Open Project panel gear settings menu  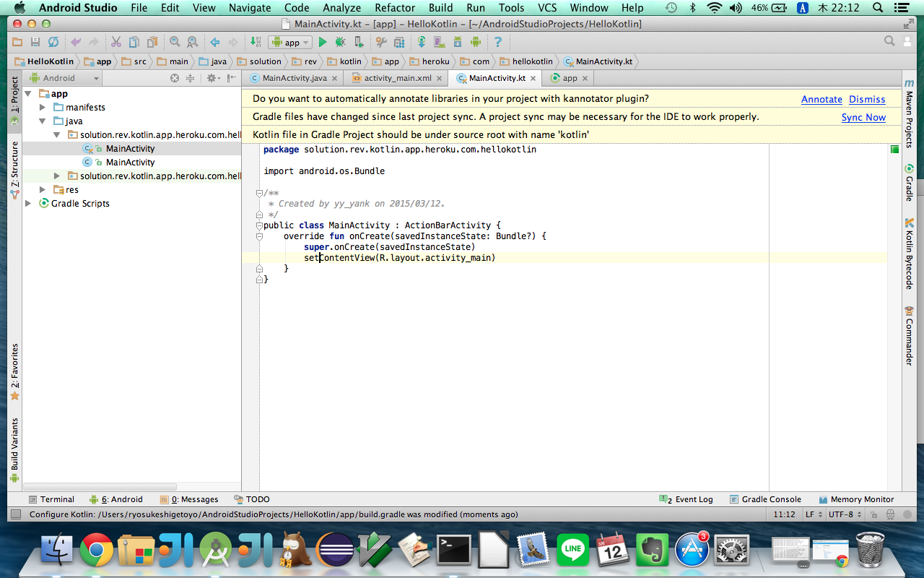tap(212, 78)
